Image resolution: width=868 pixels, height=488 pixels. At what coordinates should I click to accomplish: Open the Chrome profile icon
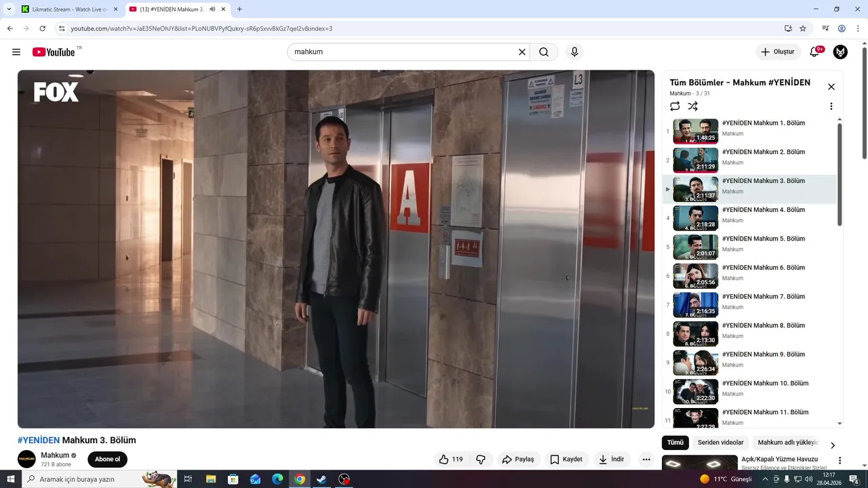point(842,28)
